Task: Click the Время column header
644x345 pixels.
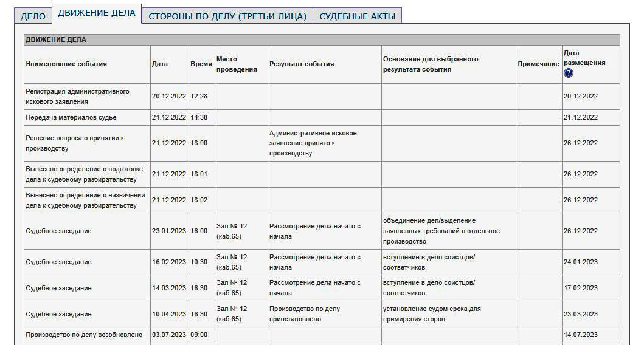Action: [201, 64]
